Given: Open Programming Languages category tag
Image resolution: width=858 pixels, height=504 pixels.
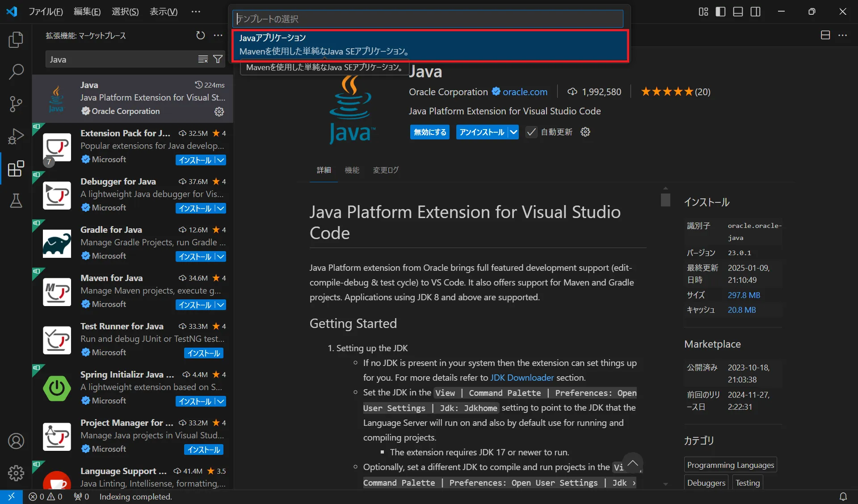Looking at the screenshot, I should [730, 465].
